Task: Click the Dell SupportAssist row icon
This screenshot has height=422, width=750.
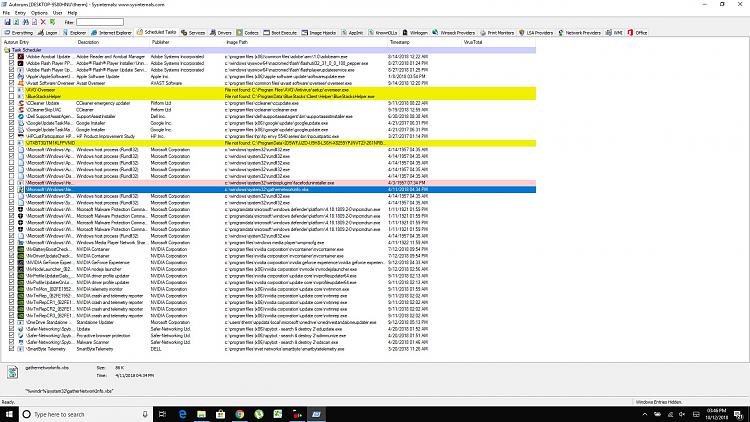Action: coord(21,116)
